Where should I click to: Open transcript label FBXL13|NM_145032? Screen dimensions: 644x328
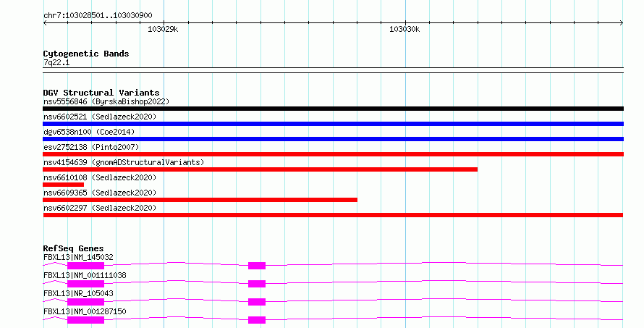coord(78,257)
